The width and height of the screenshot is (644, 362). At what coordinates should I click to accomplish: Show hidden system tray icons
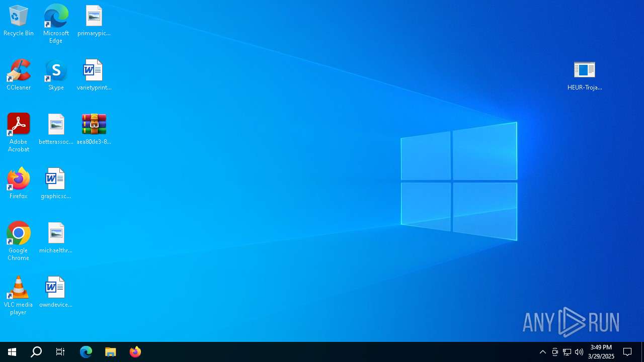point(543,352)
